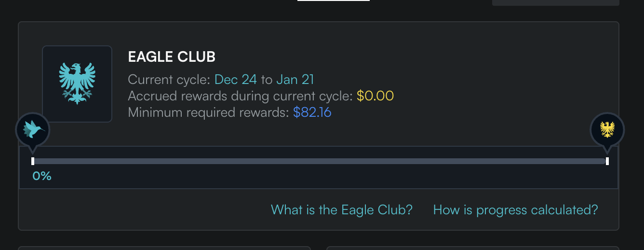Click the bottom-left panel below Eagle Club
The height and width of the screenshot is (250, 644).
164,248
